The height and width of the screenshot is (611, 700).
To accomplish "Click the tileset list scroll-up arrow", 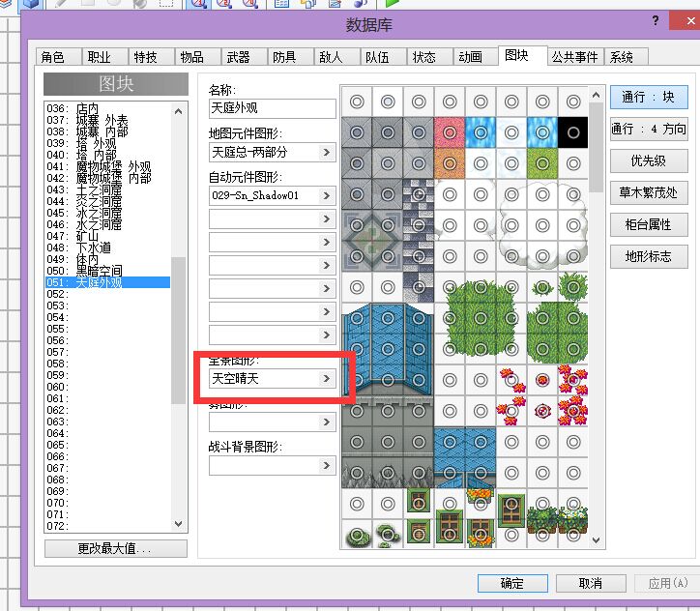I will point(179,111).
